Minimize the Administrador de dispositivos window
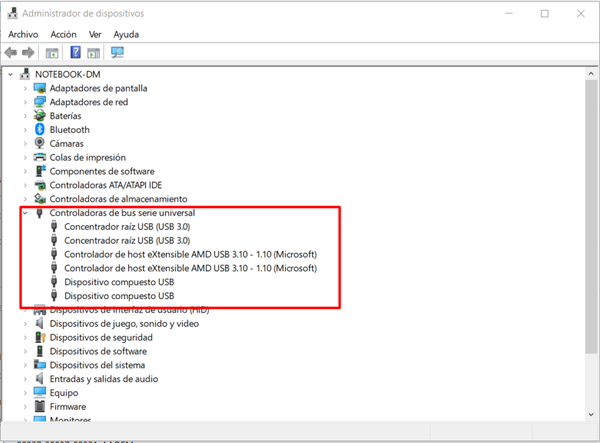This screenshot has height=443, width=600. pyautogui.click(x=509, y=14)
